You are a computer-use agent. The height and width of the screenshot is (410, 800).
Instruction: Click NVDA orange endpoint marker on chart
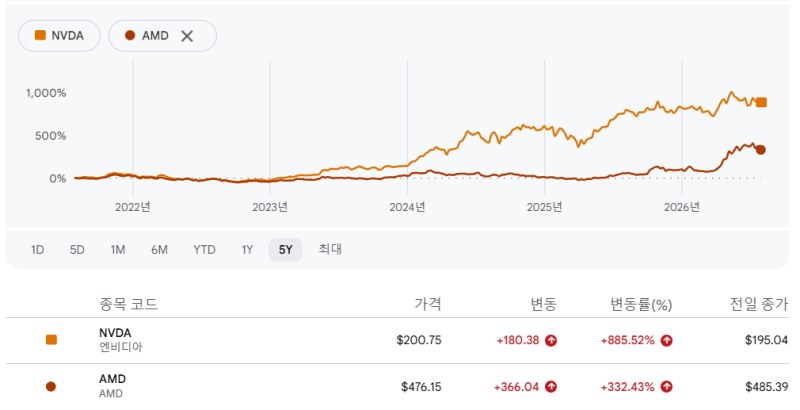point(761,102)
